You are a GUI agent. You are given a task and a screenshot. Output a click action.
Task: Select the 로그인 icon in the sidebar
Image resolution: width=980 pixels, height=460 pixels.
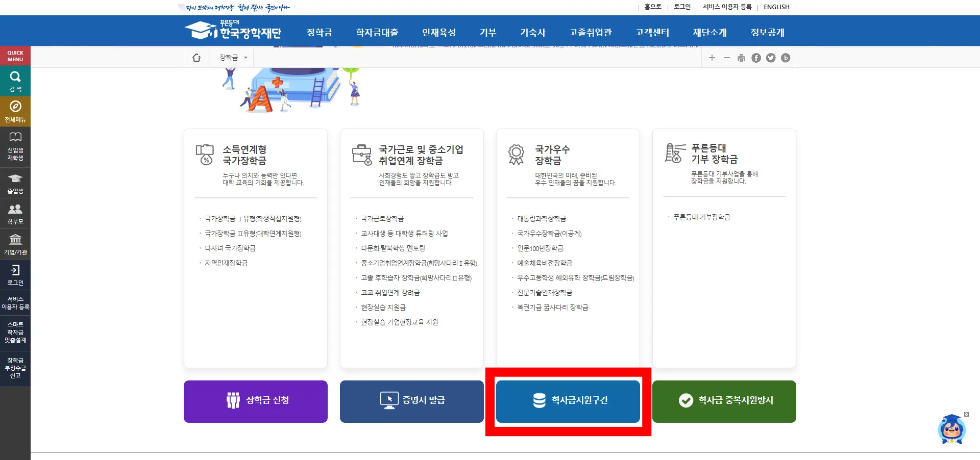(x=15, y=275)
